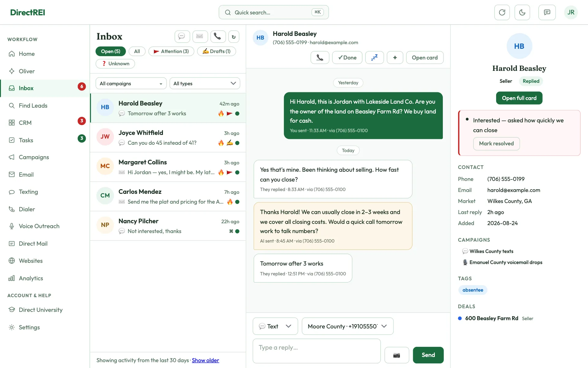Open Carlos Mendez conversation

click(168, 197)
